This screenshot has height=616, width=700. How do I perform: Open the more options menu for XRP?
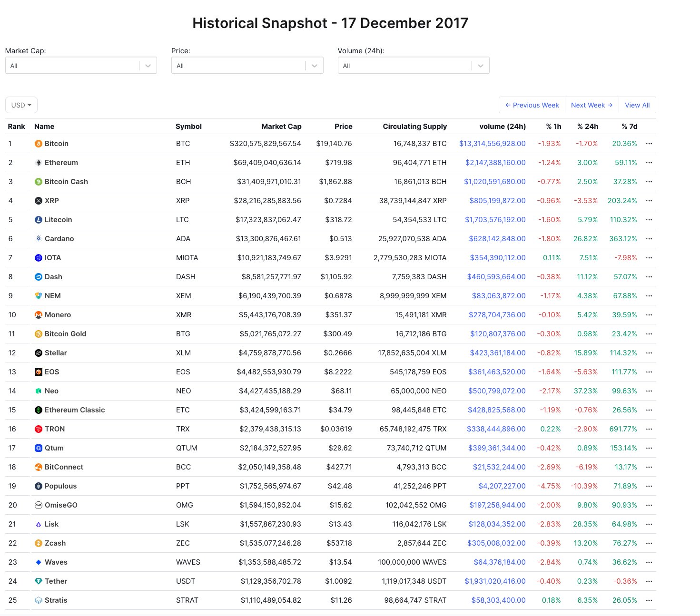649,201
